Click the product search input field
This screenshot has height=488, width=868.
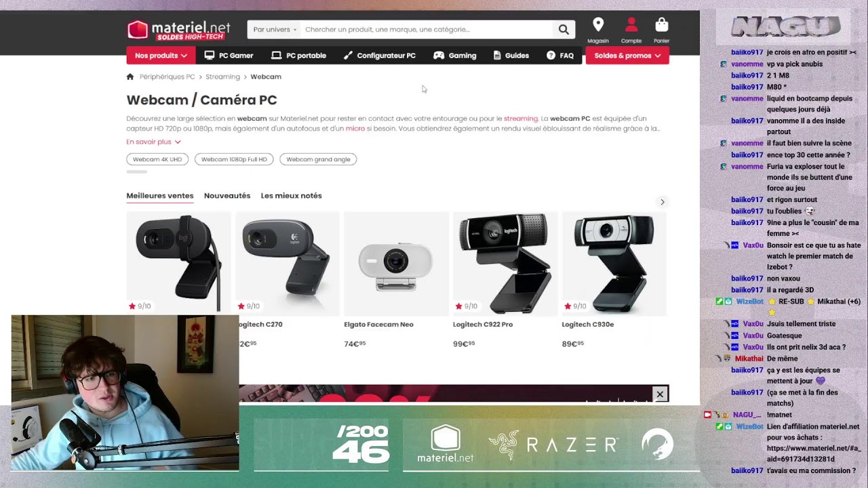point(427,30)
